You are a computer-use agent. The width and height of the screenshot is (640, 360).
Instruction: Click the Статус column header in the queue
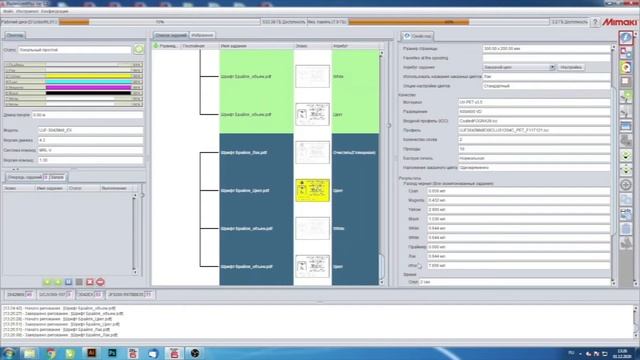coord(83,188)
